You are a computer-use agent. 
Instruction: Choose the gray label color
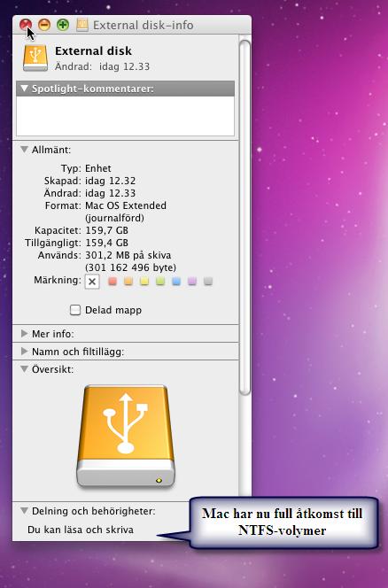(x=208, y=282)
